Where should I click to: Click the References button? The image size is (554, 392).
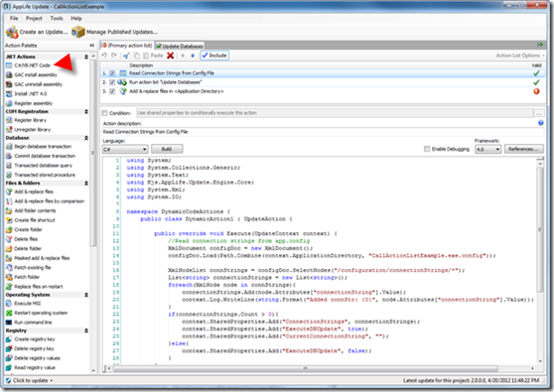coord(523,149)
